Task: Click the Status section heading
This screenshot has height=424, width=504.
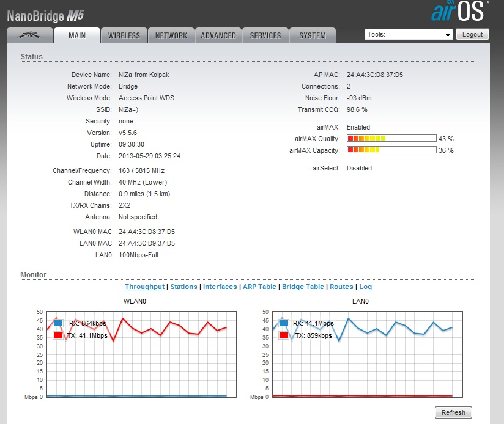Action: click(32, 56)
